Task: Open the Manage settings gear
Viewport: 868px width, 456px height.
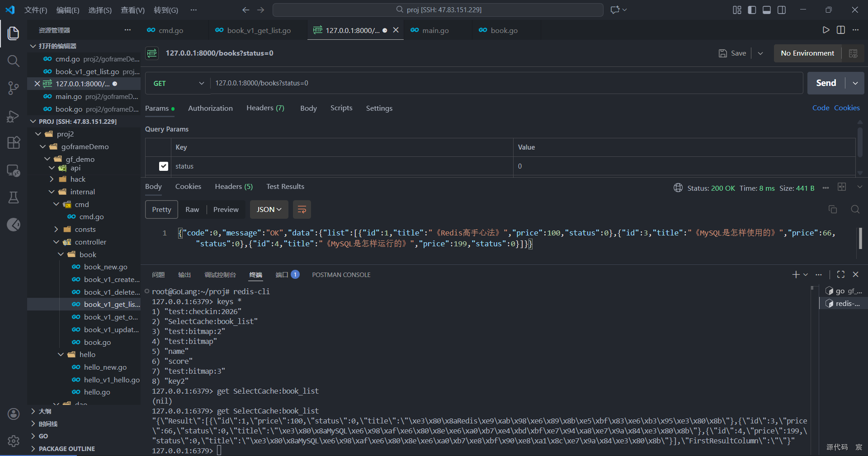Action: point(14,441)
